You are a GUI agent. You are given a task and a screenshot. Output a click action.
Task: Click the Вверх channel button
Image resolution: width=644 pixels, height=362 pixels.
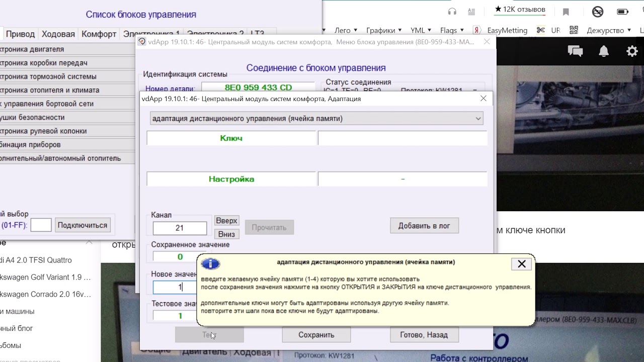pyautogui.click(x=226, y=221)
